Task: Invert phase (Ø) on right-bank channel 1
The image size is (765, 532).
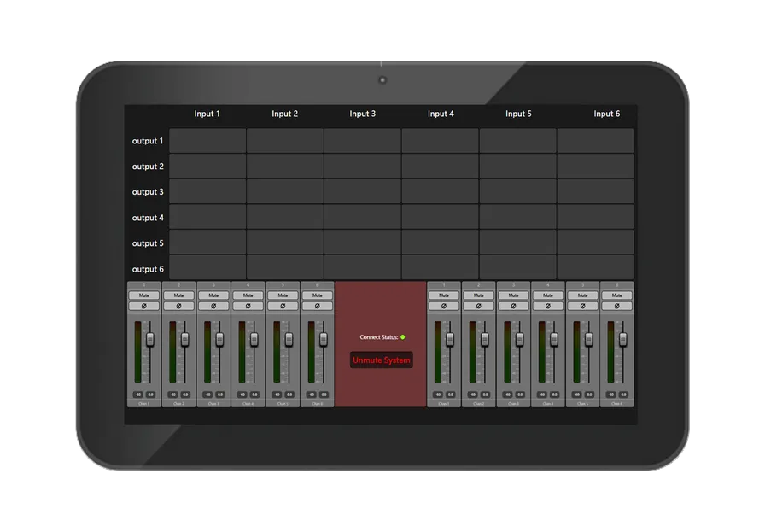Action: click(443, 306)
